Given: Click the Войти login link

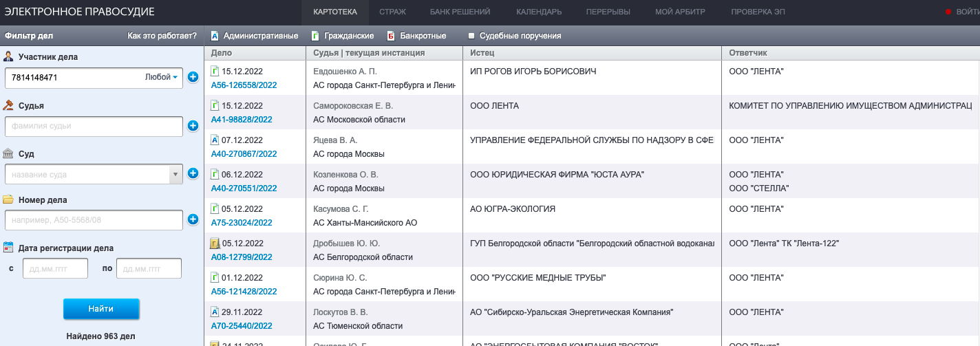Looking at the screenshot, I should click(968, 12).
